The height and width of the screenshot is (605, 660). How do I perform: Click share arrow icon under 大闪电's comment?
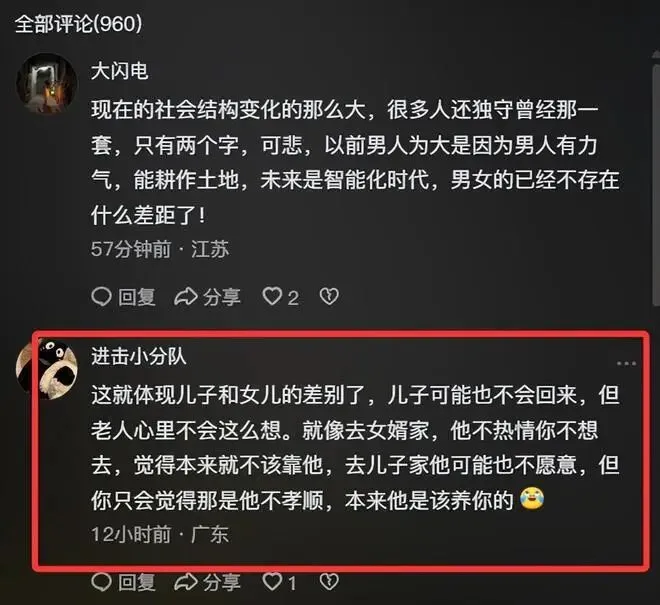click(x=186, y=297)
